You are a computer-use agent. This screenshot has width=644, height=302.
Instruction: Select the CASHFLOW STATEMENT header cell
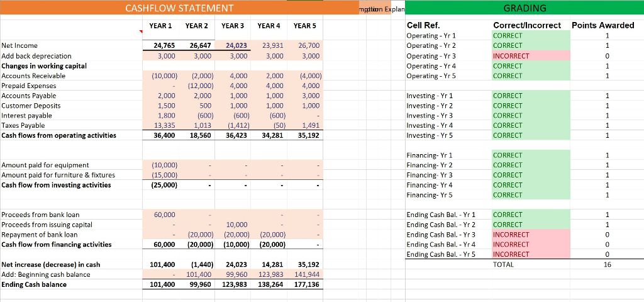tap(179, 8)
